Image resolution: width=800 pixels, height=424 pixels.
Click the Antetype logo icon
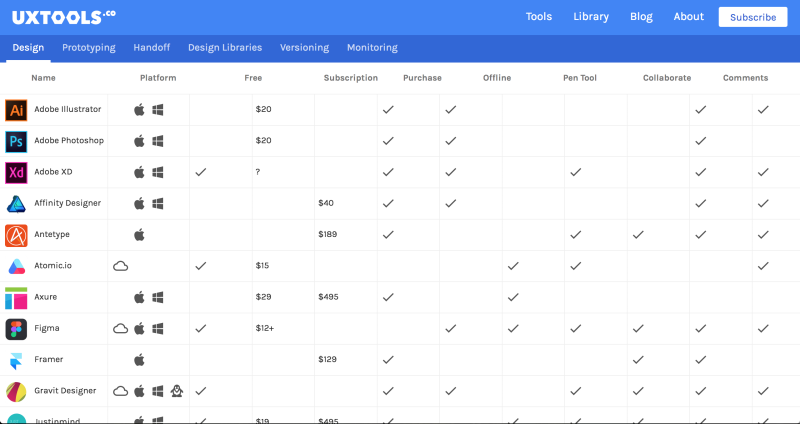(x=16, y=235)
